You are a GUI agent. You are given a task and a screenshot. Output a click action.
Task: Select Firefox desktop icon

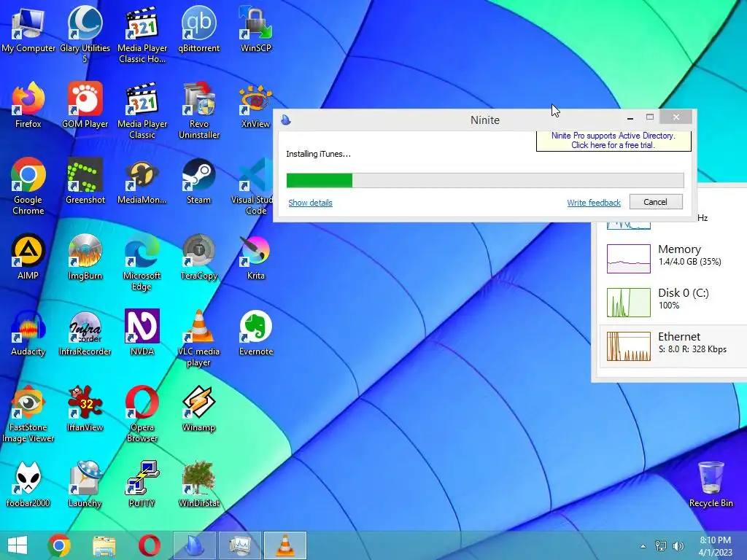(28, 105)
